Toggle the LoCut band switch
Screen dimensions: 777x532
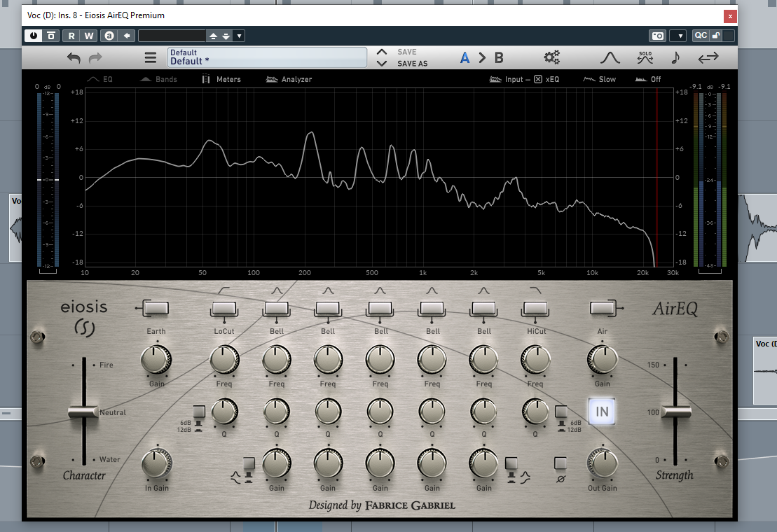coord(224,309)
